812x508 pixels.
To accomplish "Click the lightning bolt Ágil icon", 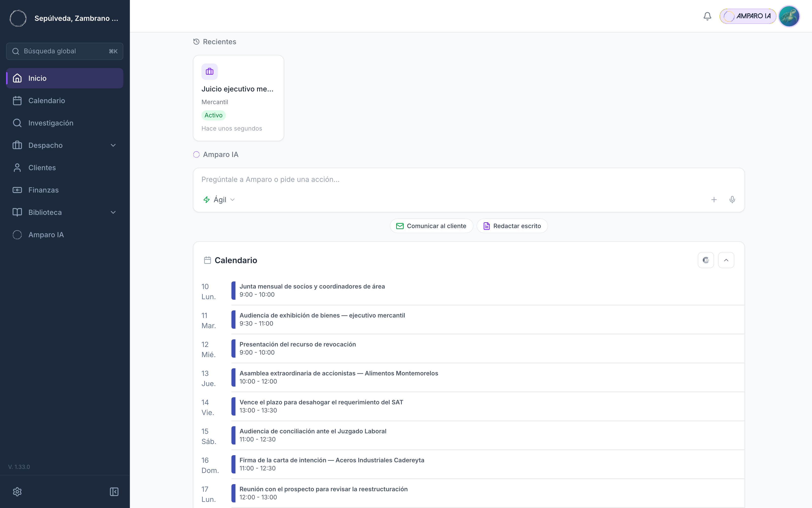I will [206, 200].
